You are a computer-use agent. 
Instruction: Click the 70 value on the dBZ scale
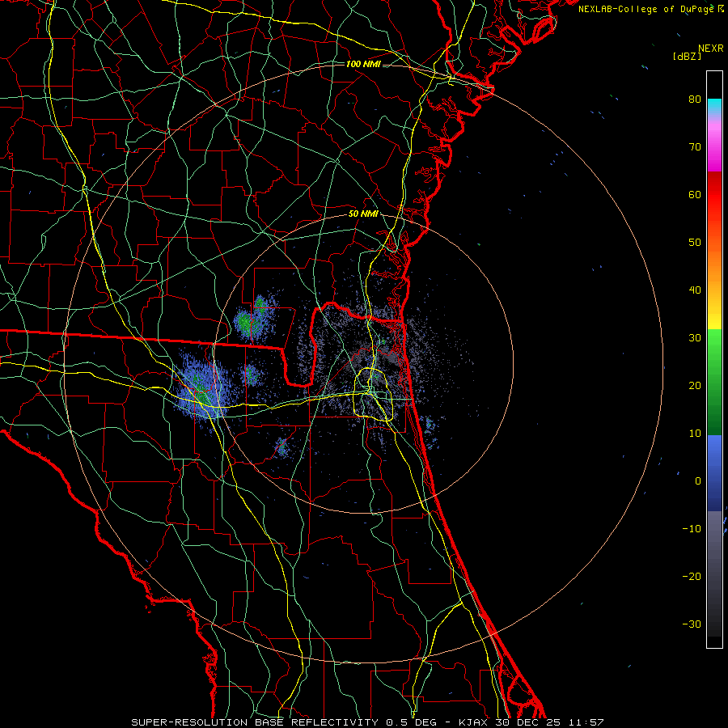[695, 147]
